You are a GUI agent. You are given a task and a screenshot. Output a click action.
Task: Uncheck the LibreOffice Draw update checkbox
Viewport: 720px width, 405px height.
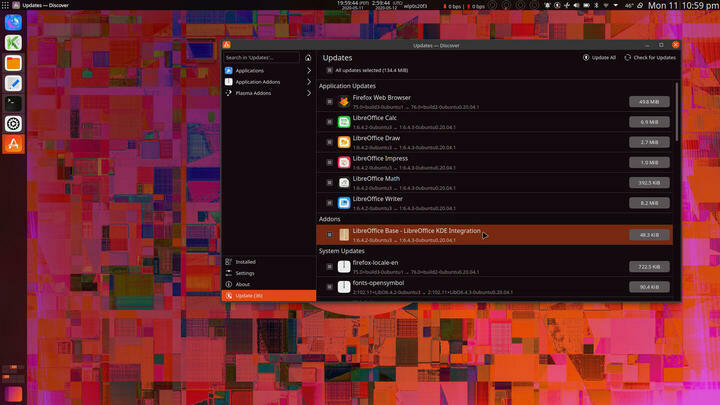click(x=329, y=142)
